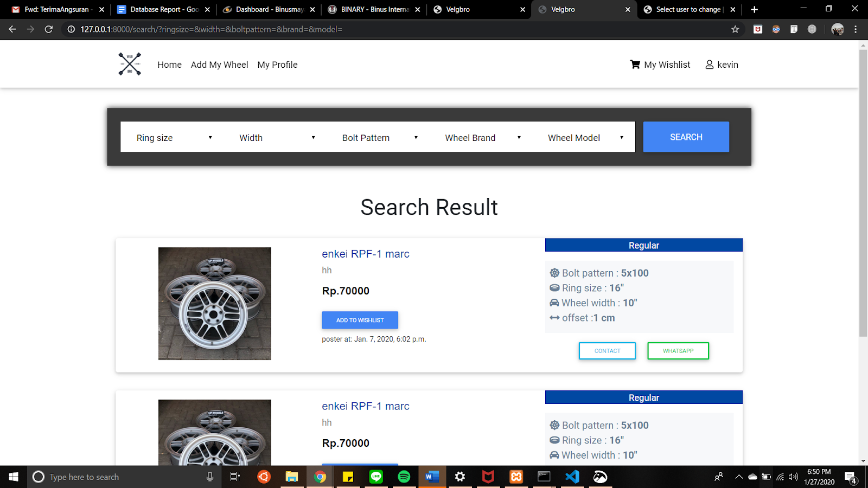868x488 pixels.
Task: Add first enkei RPF-1 to wishlist
Action: click(360, 320)
